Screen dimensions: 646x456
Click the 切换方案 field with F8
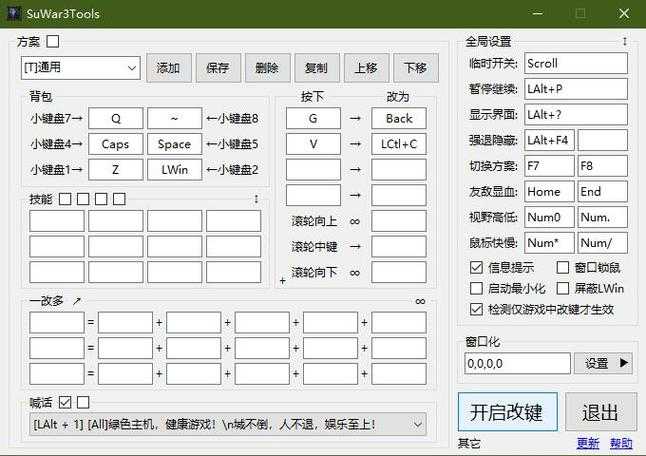(x=603, y=166)
